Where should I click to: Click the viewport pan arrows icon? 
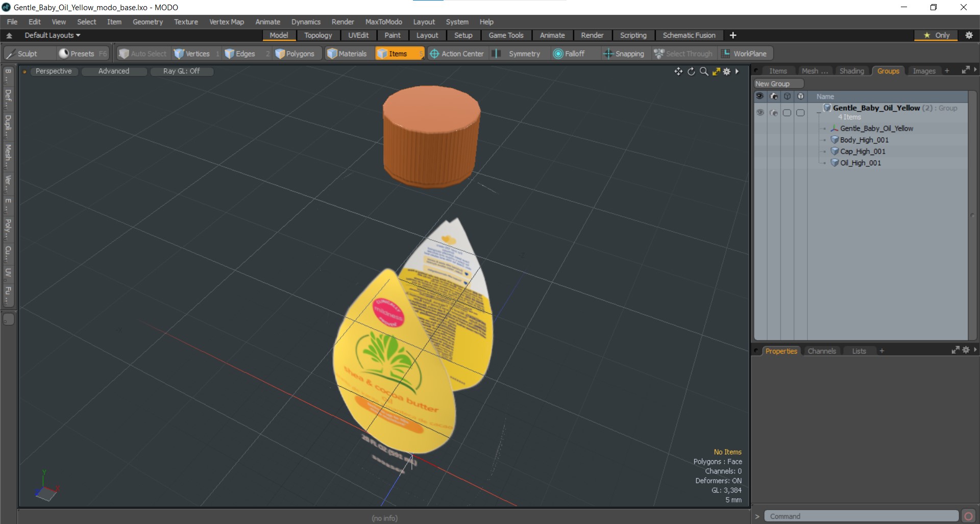click(x=678, y=71)
